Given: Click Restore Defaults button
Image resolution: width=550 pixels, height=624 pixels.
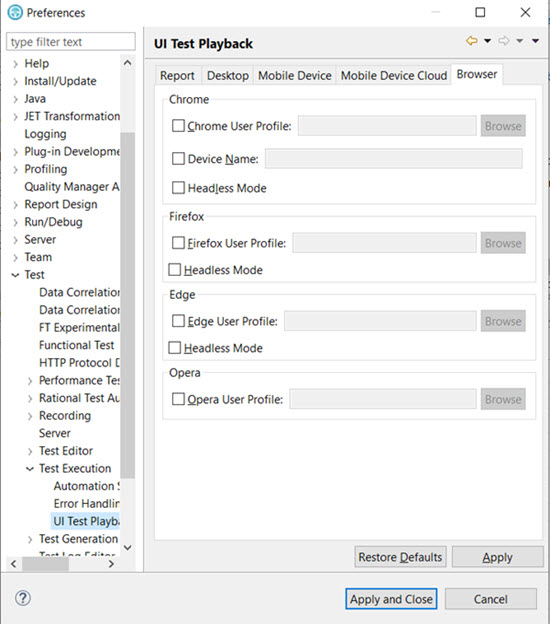Looking at the screenshot, I should tap(400, 557).
